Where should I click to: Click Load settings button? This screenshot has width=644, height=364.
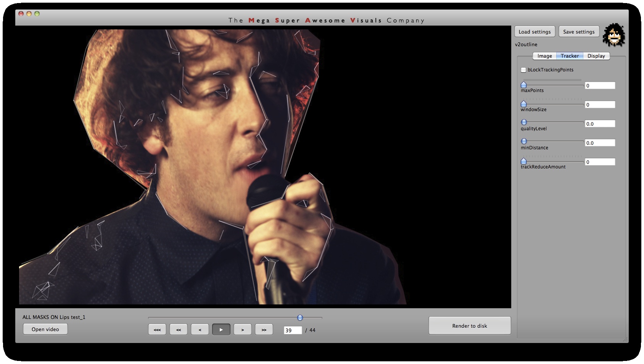[535, 32]
